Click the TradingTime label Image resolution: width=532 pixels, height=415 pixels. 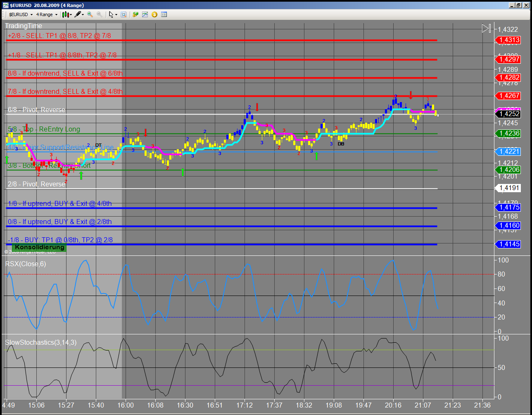tap(24, 26)
